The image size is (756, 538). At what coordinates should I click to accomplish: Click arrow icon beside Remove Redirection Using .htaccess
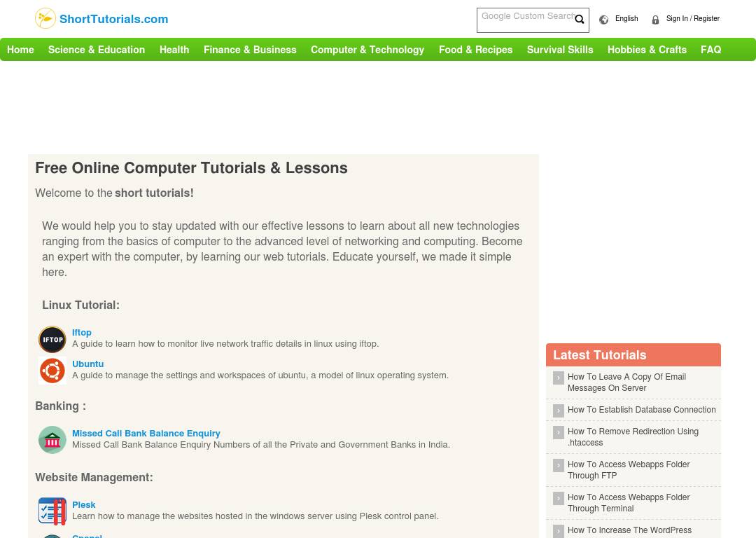[x=559, y=432]
